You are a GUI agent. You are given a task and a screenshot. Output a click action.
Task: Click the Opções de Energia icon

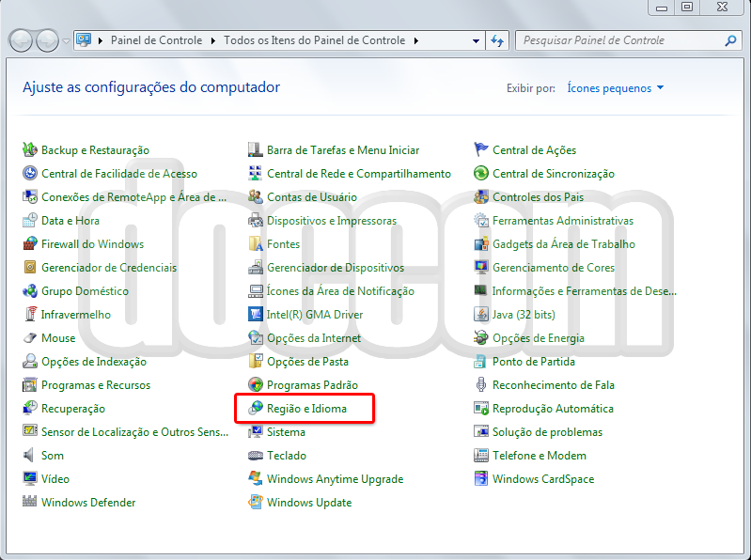coord(481,337)
